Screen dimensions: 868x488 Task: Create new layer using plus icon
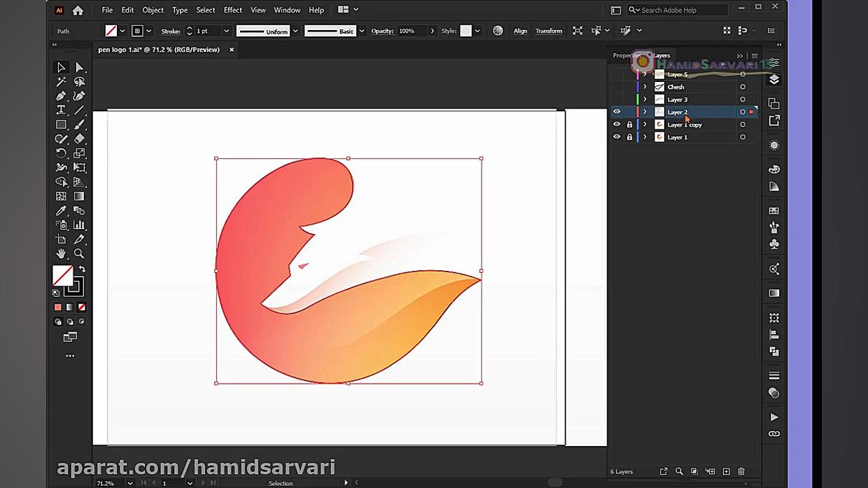point(726,472)
